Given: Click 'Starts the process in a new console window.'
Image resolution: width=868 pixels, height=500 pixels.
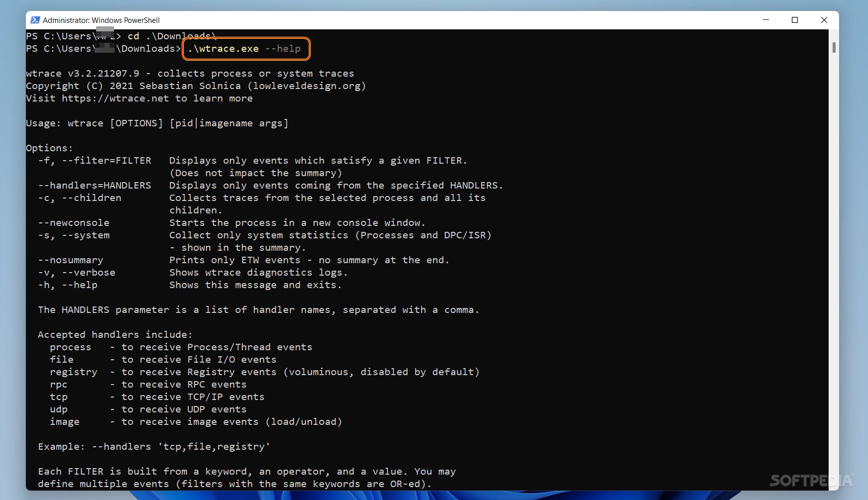Looking at the screenshot, I should [x=297, y=223].
